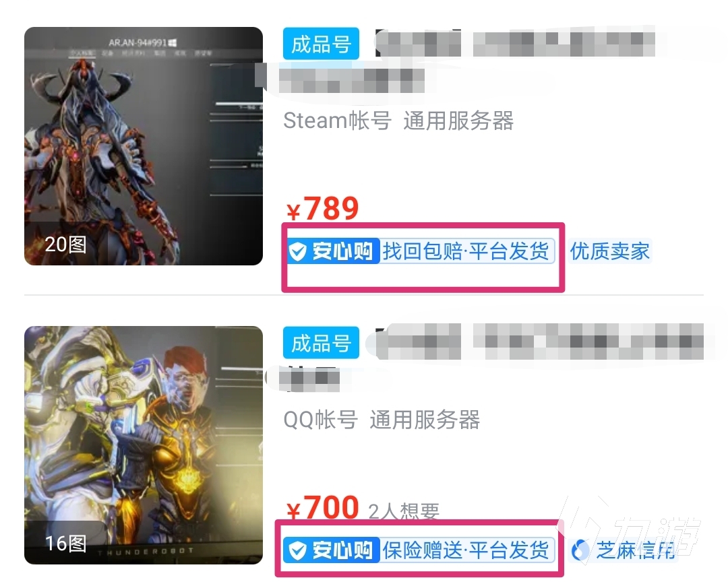
Task: Select the 芝麻信用 credit label
Action: (x=635, y=551)
